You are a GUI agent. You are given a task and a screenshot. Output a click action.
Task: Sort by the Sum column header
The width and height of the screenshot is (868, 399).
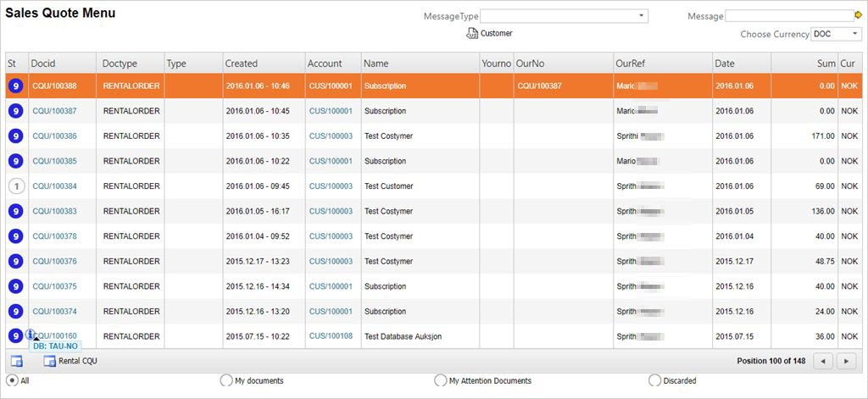[x=826, y=64]
